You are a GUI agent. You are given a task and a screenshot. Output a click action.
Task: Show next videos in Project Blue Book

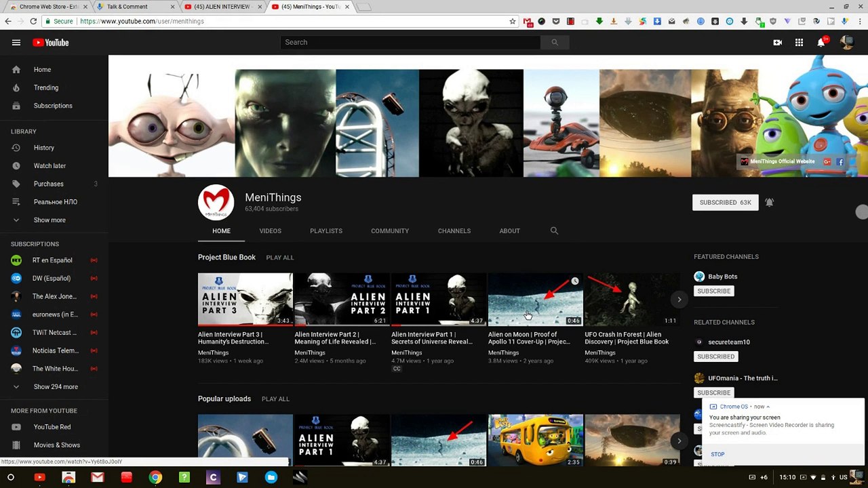[x=679, y=300]
